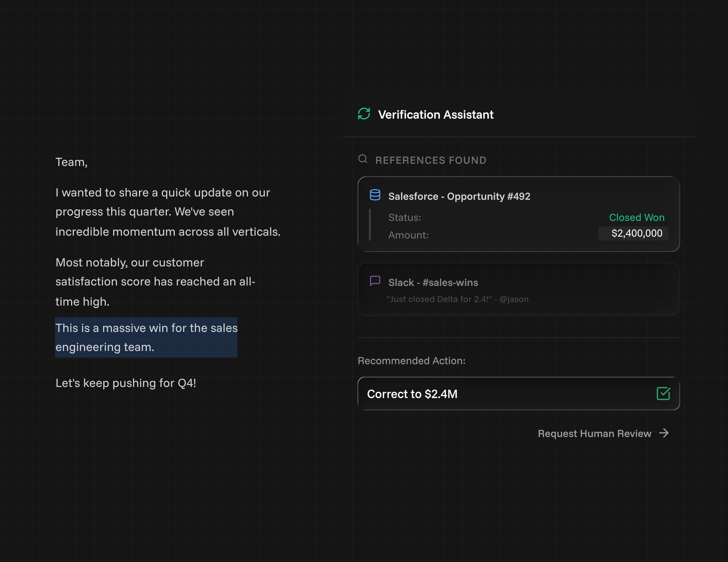This screenshot has height=562, width=728.
Task: Click the blue Salesforce database icon
Action: (375, 195)
